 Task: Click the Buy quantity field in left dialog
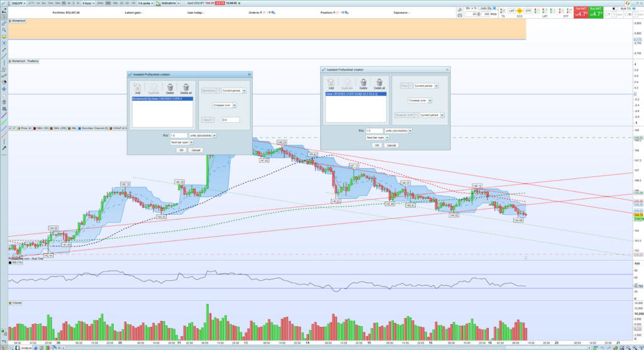coord(179,135)
